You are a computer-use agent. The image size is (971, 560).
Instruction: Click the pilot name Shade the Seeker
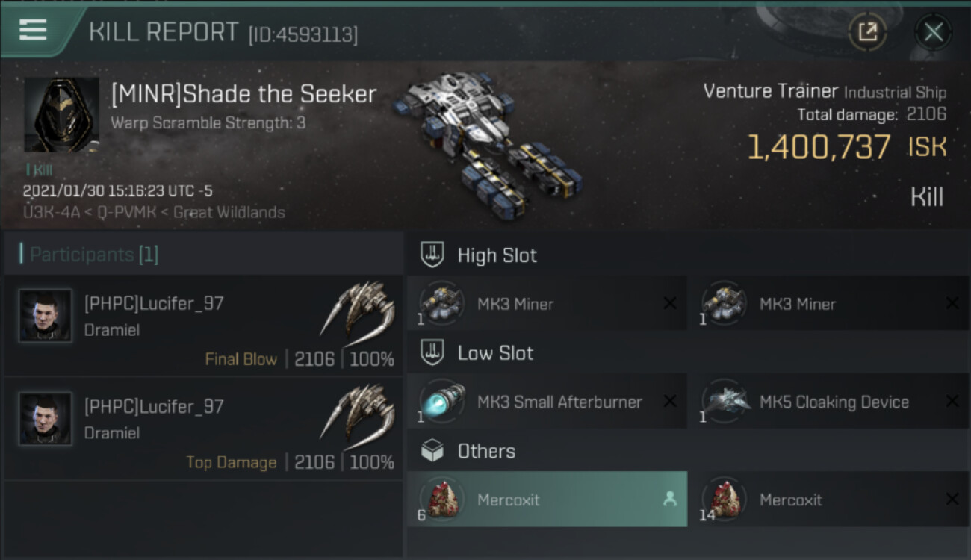click(243, 94)
